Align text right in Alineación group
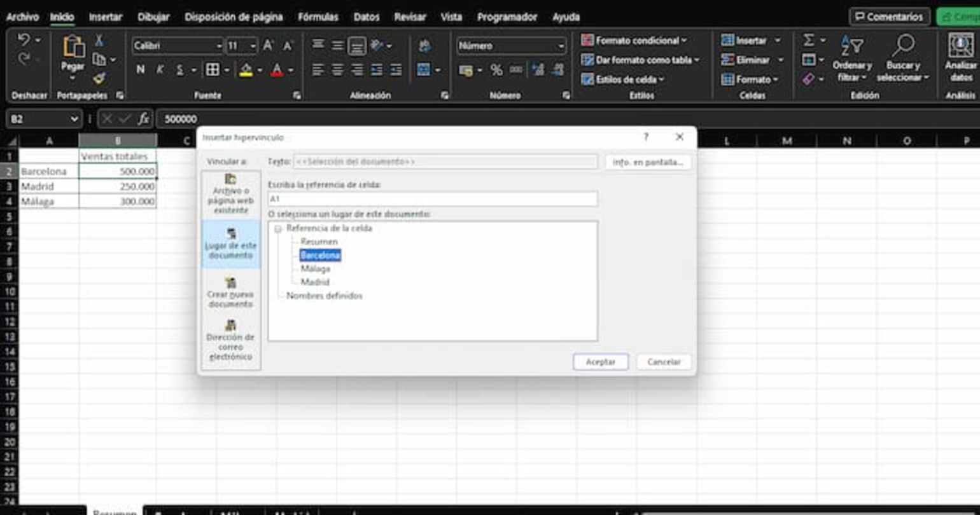This screenshot has width=980, height=515. tap(357, 70)
